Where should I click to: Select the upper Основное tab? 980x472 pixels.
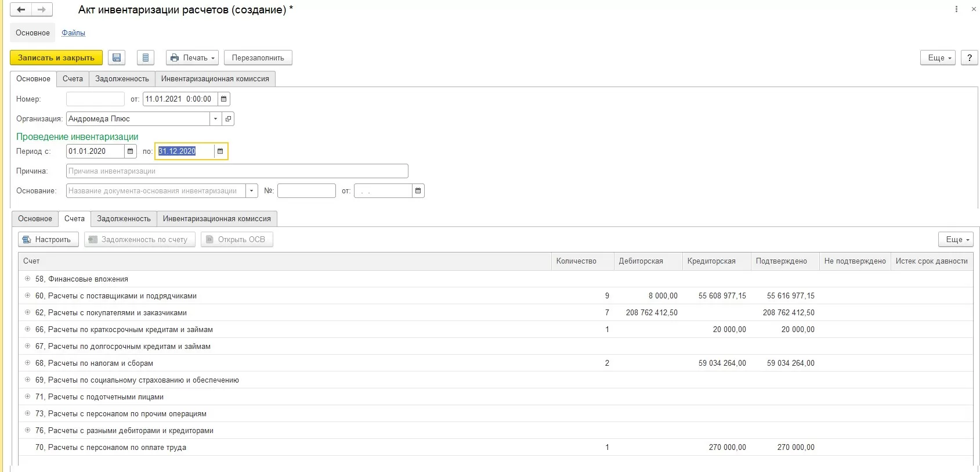[x=33, y=79]
